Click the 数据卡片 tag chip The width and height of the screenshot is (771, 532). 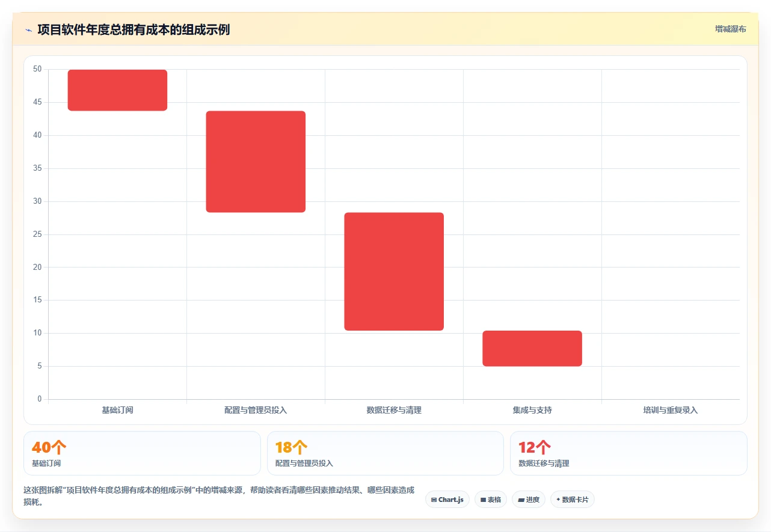pos(572,500)
